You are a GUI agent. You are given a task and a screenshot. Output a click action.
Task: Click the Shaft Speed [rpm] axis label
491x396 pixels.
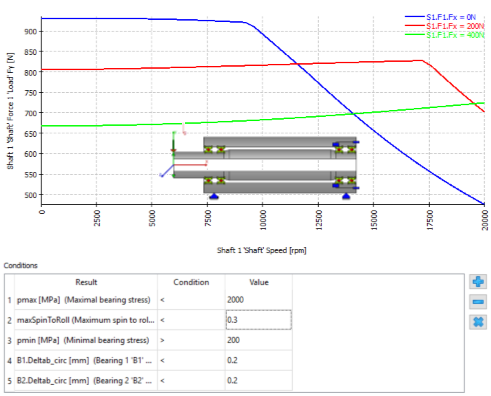pyautogui.click(x=262, y=250)
